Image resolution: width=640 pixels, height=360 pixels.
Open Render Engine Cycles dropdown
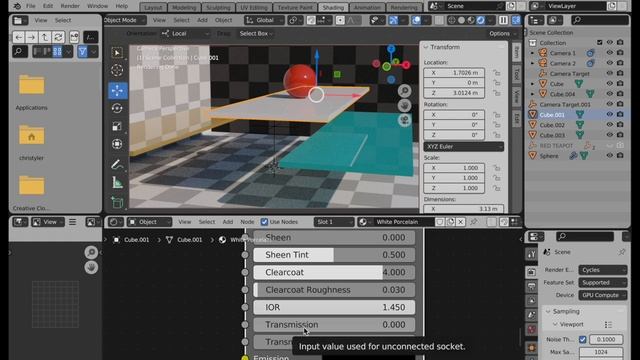[602, 270]
